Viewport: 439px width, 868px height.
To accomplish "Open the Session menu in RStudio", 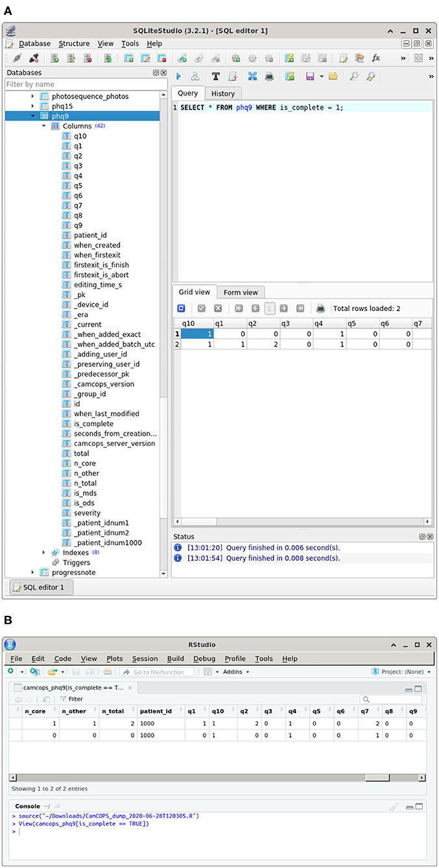I will [x=145, y=659].
